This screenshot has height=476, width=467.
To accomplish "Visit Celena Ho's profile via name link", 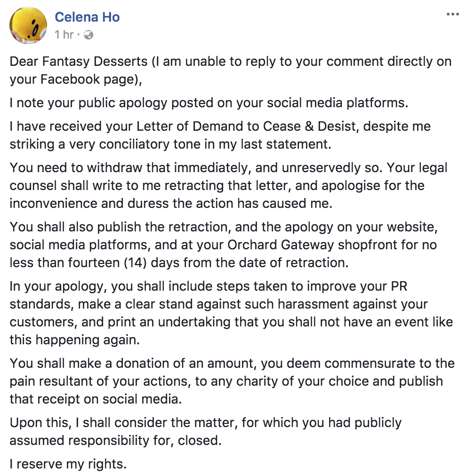I will (87, 17).
